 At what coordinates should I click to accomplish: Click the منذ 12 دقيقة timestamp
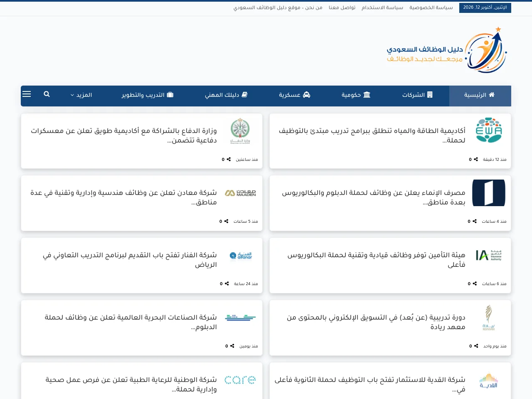pos(495,159)
